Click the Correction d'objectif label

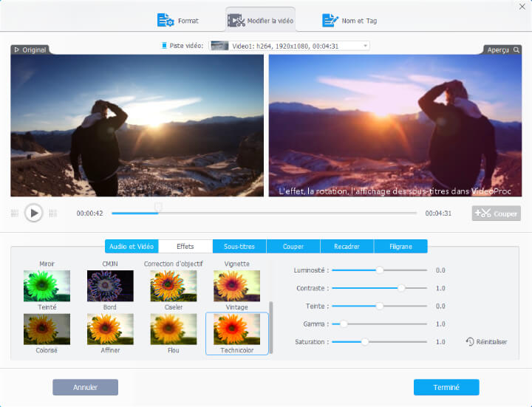click(x=174, y=264)
